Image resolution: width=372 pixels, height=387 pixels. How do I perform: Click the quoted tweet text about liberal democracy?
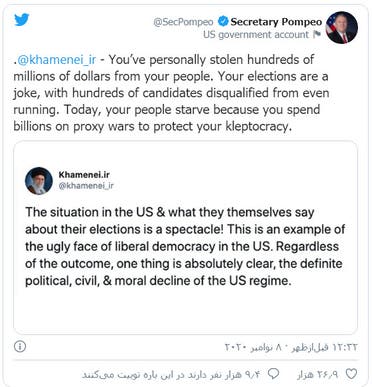(185, 247)
